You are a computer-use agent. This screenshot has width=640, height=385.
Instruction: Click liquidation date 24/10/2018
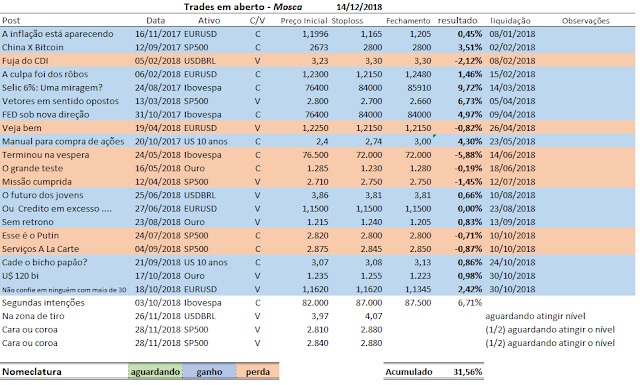coord(512,262)
